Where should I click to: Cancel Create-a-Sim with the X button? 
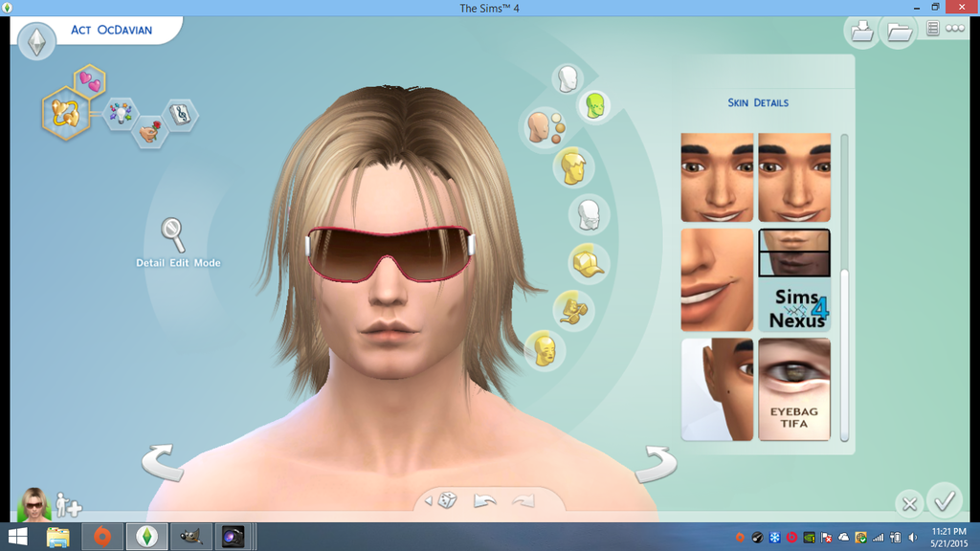(x=909, y=503)
